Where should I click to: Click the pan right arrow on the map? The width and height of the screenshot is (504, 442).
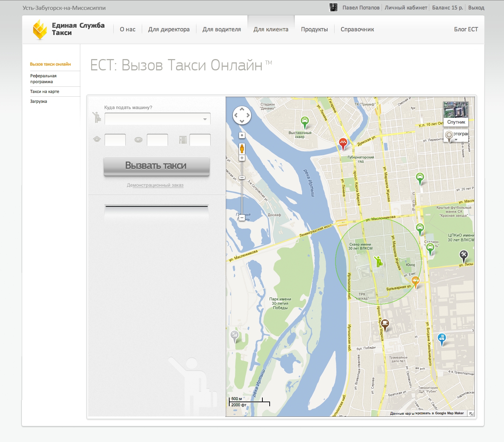[248, 115]
